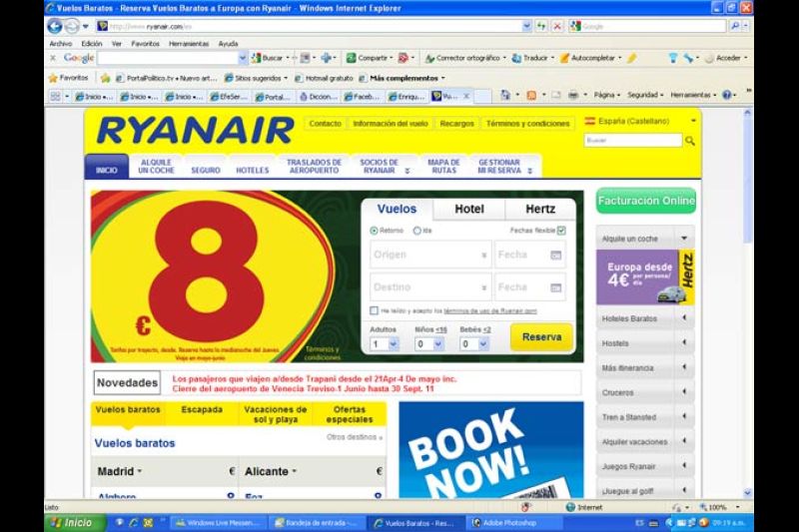Open Bandeja de entrada taskbar item
This screenshot has height=532, width=799.
pyautogui.click(x=318, y=523)
